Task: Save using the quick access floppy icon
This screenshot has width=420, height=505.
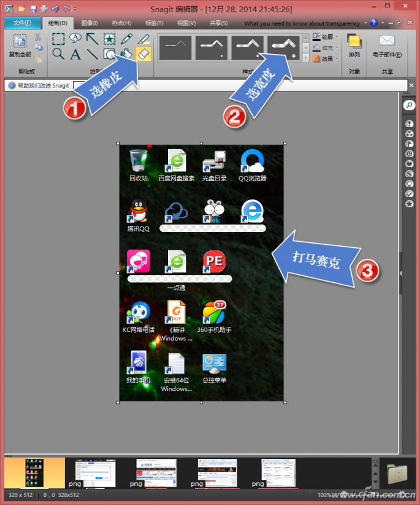Action: (34, 9)
